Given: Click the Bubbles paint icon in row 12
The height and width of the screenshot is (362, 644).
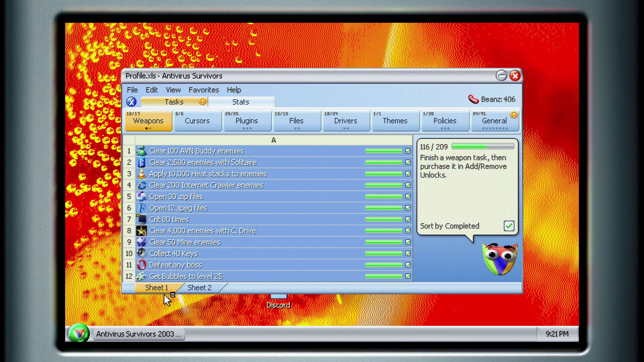Looking at the screenshot, I should tap(142, 276).
